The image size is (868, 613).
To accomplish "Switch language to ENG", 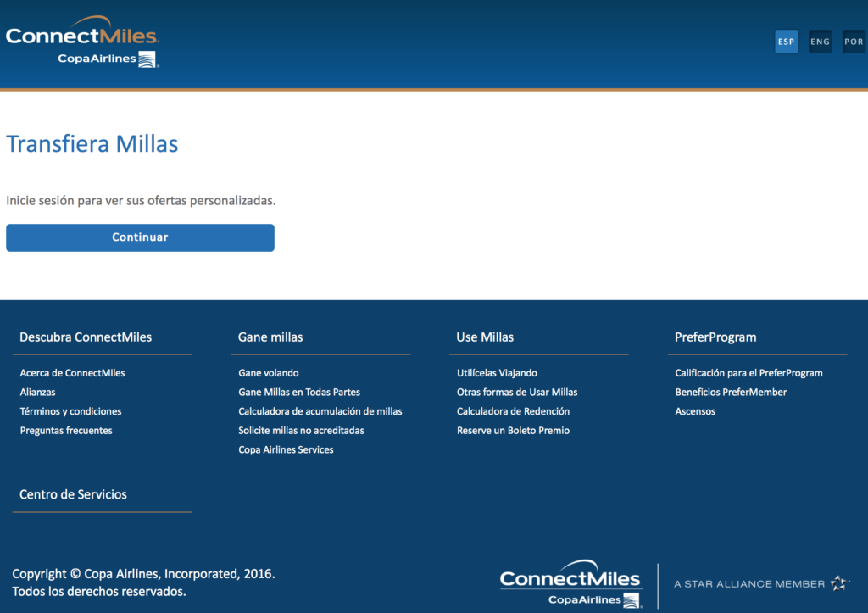I will pos(820,42).
